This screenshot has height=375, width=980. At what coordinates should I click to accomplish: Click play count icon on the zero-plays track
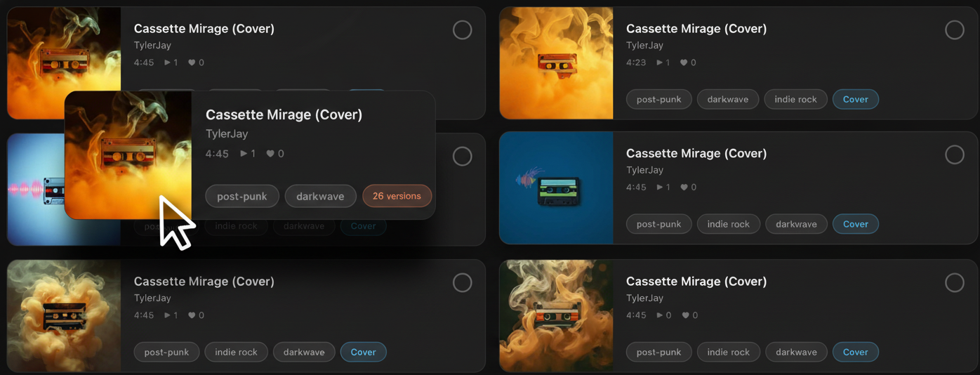(659, 315)
